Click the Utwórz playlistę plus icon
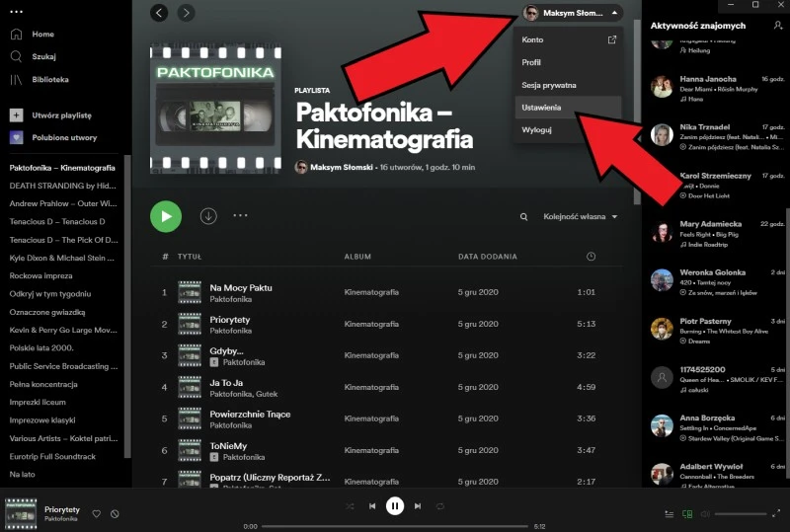 tap(16, 115)
